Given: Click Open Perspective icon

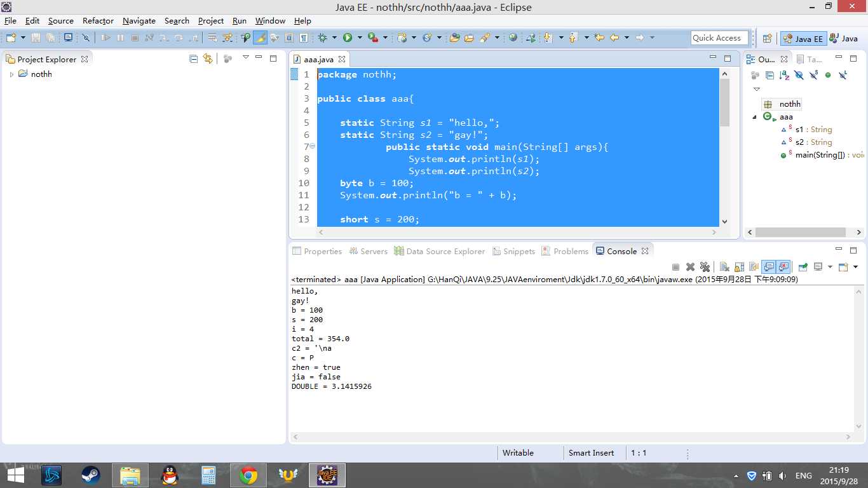Looking at the screenshot, I should pyautogui.click(x=767, y=38).
